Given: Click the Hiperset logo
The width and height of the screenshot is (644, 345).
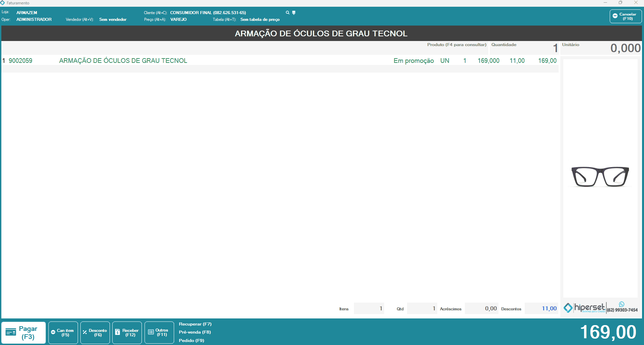Looking at the screenshot, I should pos(585,308).
